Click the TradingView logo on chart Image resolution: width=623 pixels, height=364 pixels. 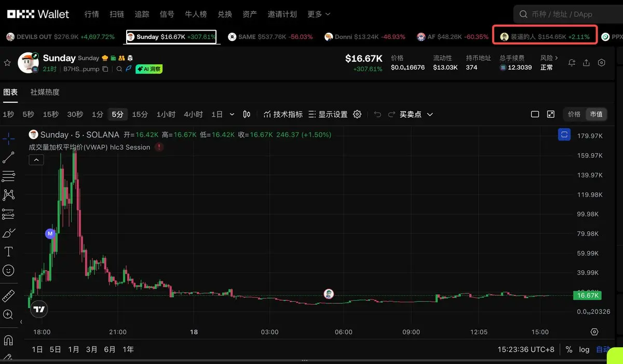click(39, 310)
